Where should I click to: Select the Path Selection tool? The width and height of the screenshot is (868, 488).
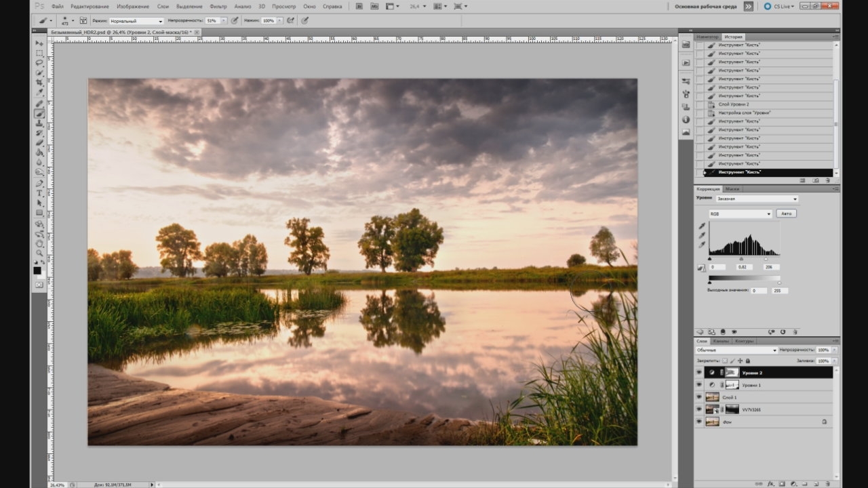click(x=39, y=203)
